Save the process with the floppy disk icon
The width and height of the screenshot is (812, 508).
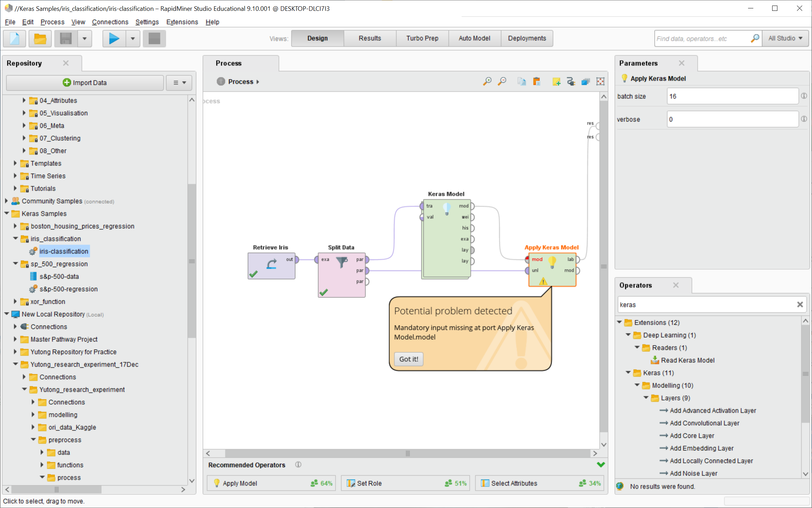coord(66,38)
